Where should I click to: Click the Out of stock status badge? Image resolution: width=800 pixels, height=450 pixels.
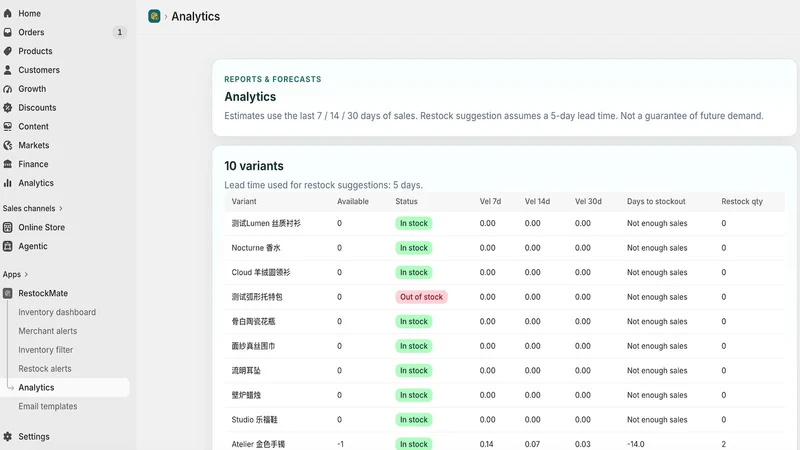coord(421,297)
